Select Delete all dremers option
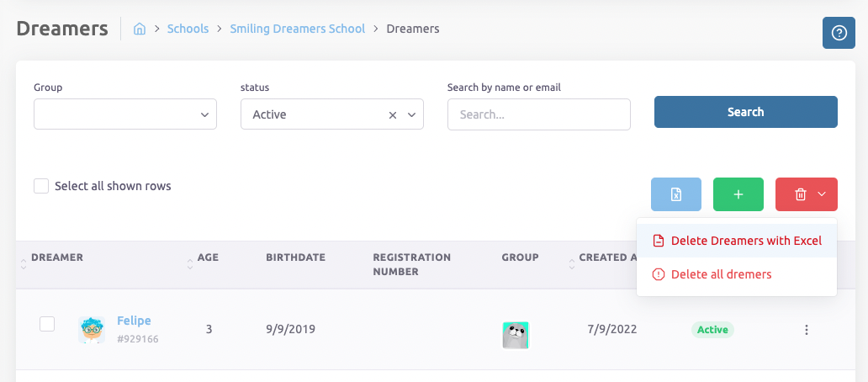This screenshot has height=382, width=868. coord(721,274)
